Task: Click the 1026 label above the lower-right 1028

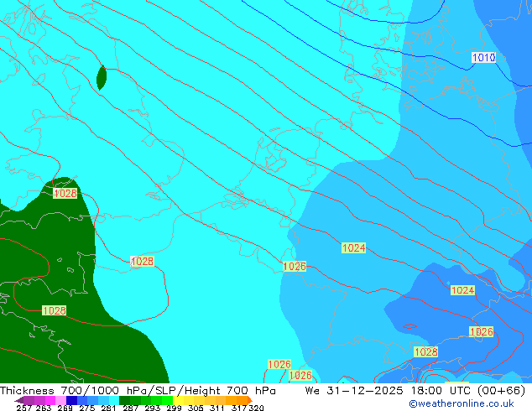Action: point(481,331)
